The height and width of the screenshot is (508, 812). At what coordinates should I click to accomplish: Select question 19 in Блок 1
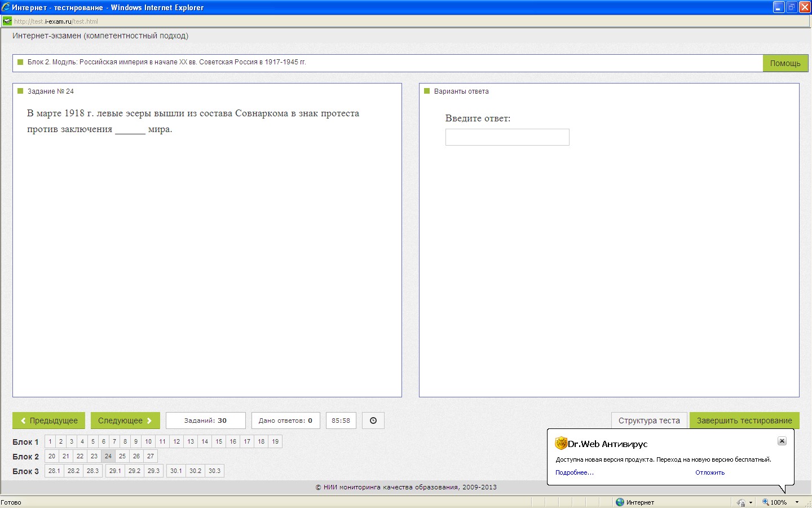click(x=275, y=441)
